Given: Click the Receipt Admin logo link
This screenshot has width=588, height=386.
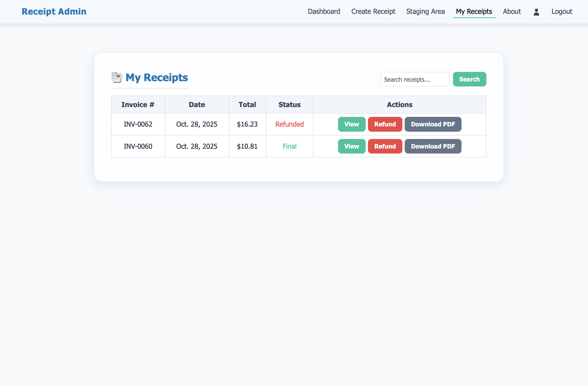Looking at the screenshot, I should click(x=54, y=12).
